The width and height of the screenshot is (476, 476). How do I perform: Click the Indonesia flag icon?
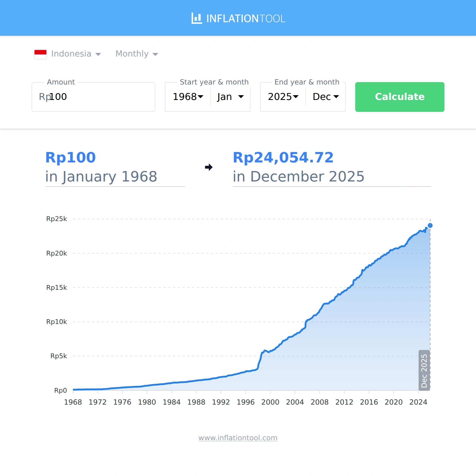click(40, 54)
